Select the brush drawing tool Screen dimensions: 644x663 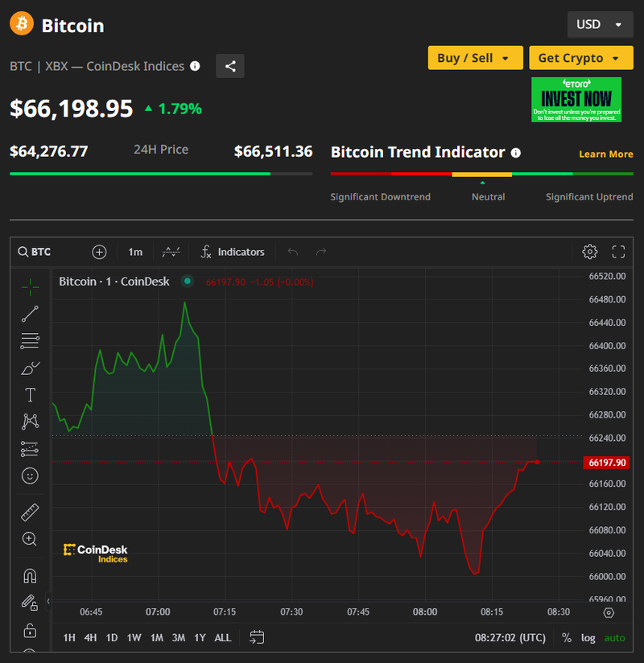point(30,369)
